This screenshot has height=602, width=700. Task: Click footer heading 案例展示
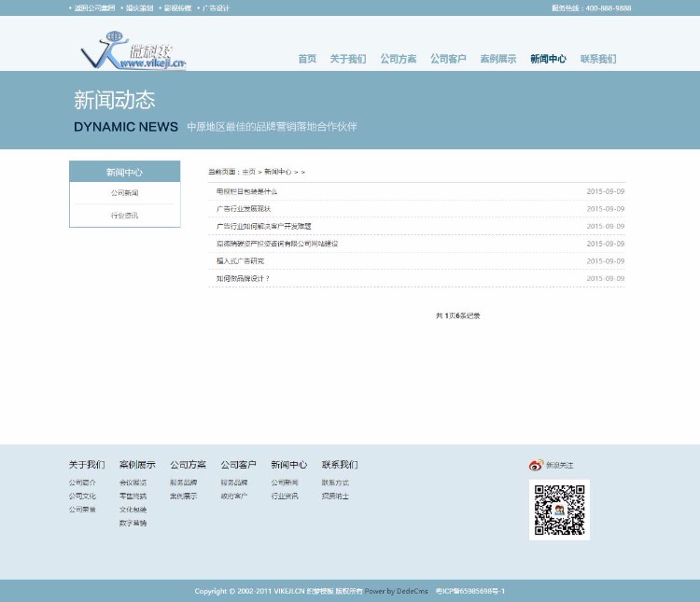pos(137,465)
